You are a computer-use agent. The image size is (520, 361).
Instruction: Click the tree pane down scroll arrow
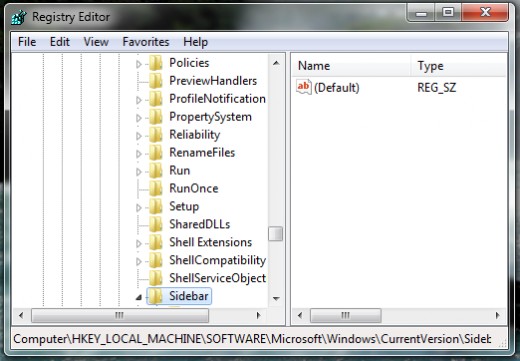click(276, 298)
